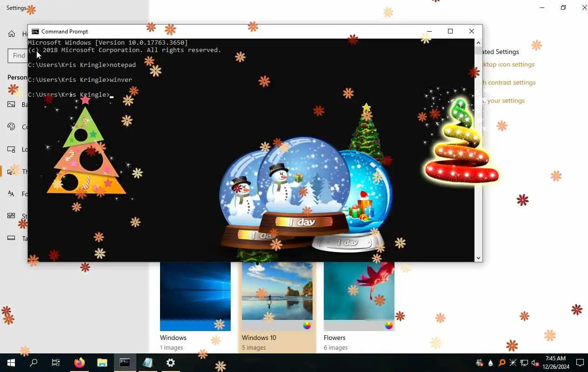Click the color wheel on Flowers theme
The image size is (588, 372).
tap(389, 325)
